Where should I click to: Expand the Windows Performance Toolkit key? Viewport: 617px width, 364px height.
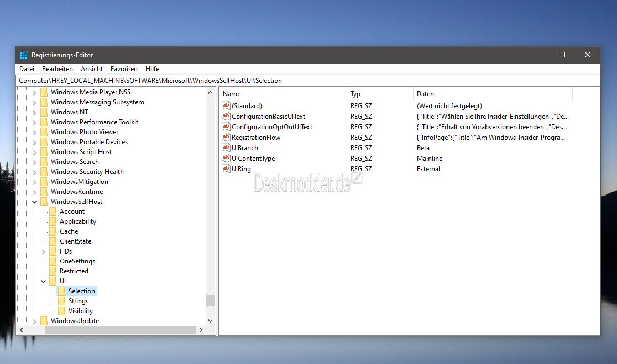[x=35, y=123]
